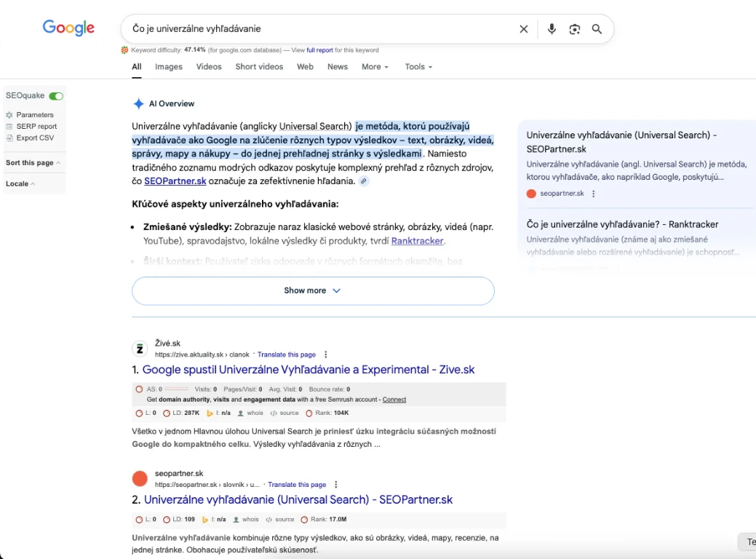
Task: Click inside the Google search input field
Action: (x=313, y=29)
